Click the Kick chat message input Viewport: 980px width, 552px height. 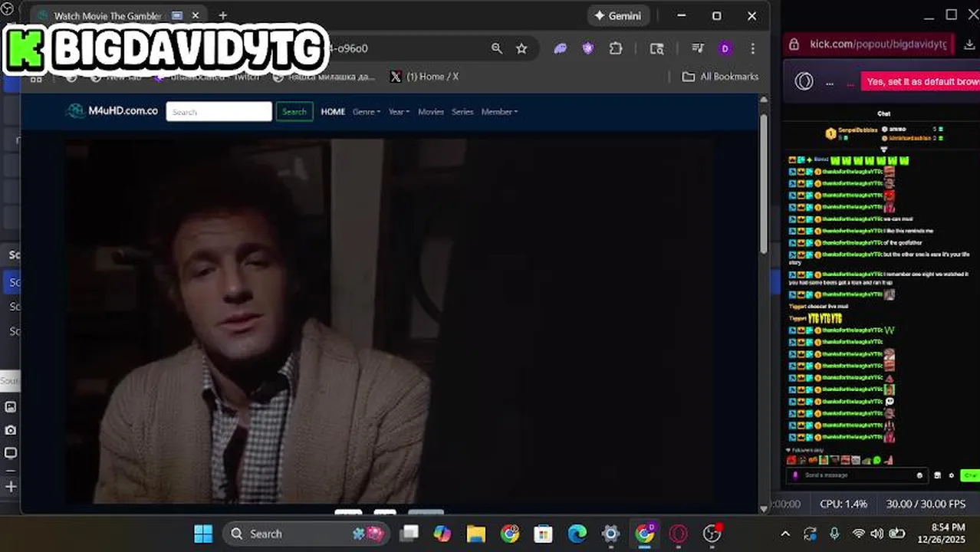(x=859, y=475)
